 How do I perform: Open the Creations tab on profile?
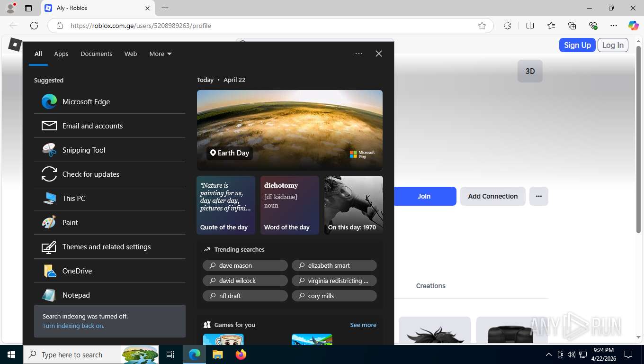tap(430, 286)
